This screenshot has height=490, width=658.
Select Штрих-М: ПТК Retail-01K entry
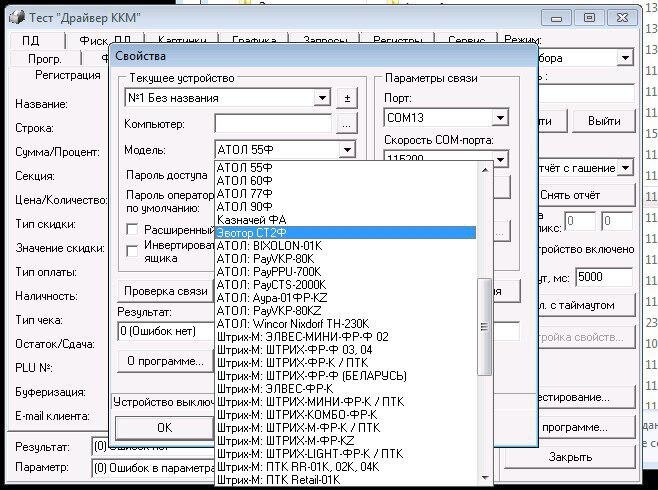(x=346, y=480)
